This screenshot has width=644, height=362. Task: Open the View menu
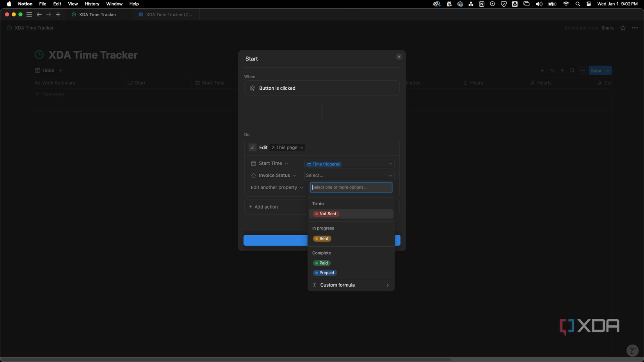pyautogui.click(x=73, y=4)
